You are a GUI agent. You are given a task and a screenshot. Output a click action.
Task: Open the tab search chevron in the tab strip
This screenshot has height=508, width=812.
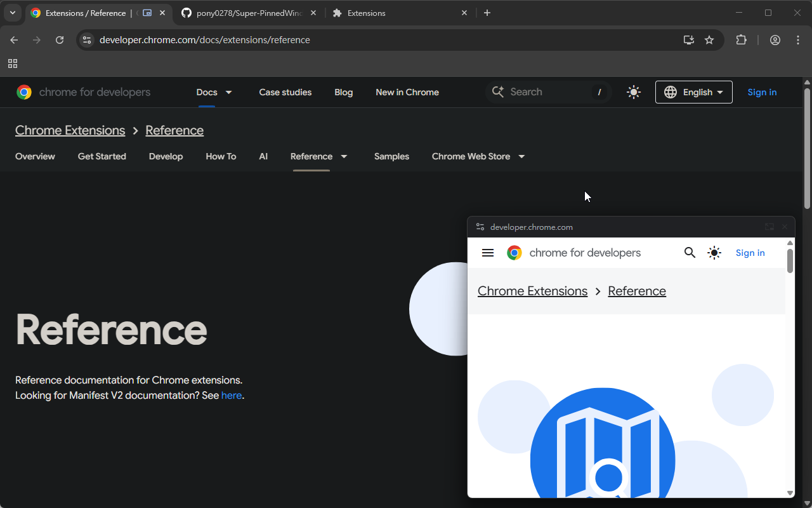(x=13, y=13)
